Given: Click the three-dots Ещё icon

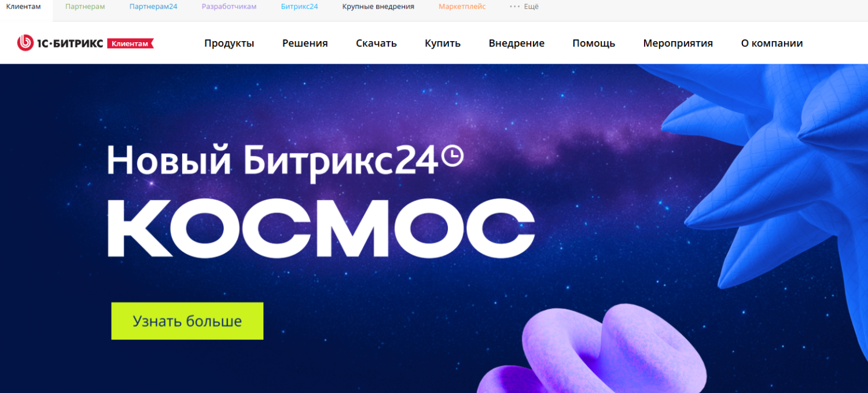Looking at the screenshot, I should pyautogui.click(x=514, y=7).
